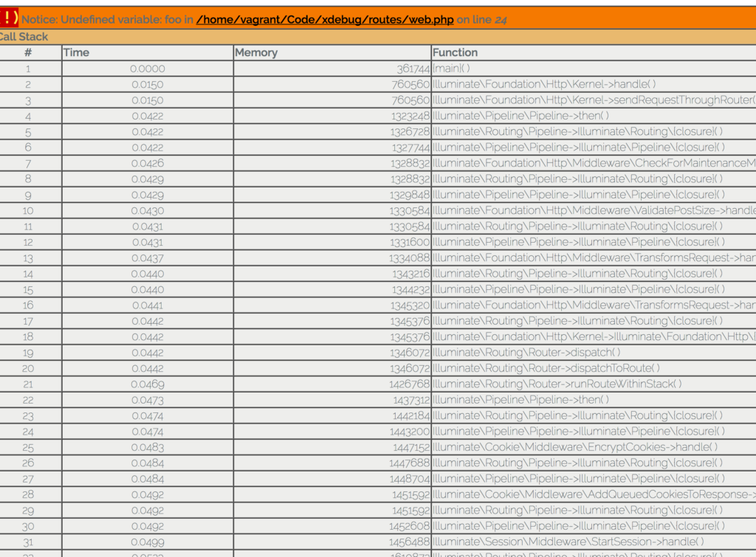Screen dimensions: 756x557
Task: Click row number 10 in the call stack
Action: click(x=28, y=211)
